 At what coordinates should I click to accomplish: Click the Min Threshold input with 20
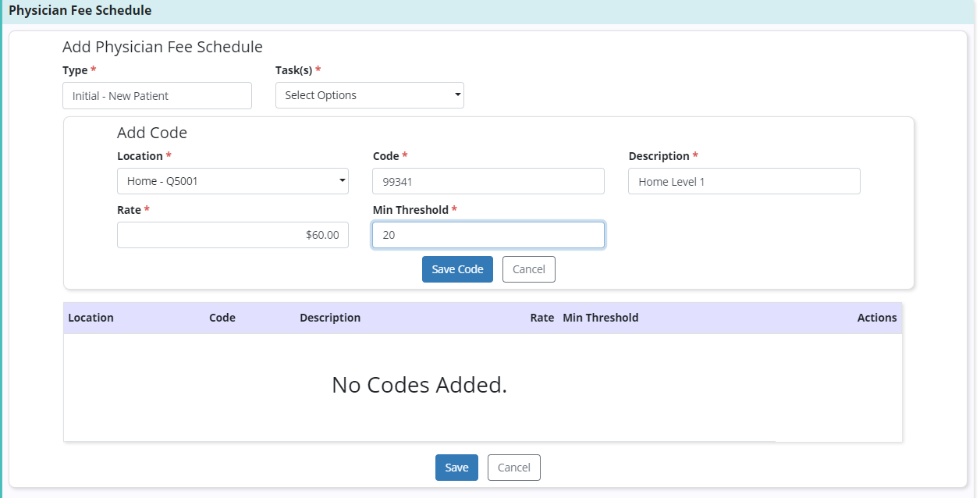[488, 235]
